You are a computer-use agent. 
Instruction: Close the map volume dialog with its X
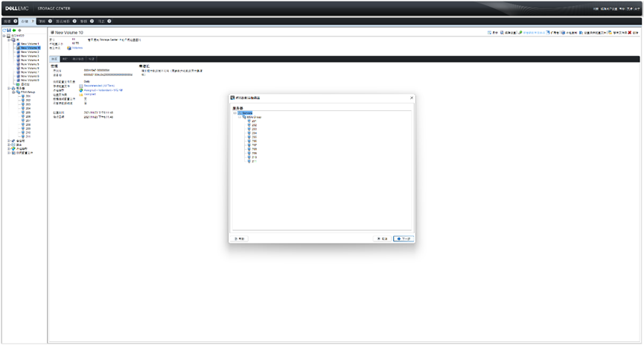412,98
